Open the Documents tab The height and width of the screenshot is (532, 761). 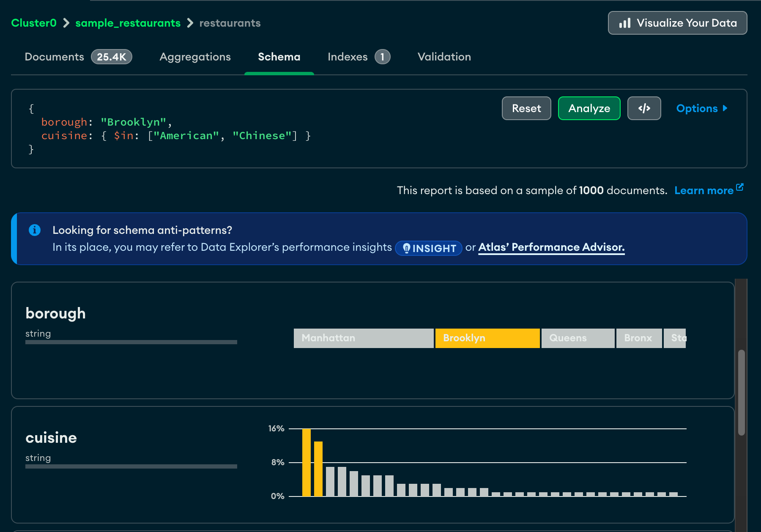[55, 57]
